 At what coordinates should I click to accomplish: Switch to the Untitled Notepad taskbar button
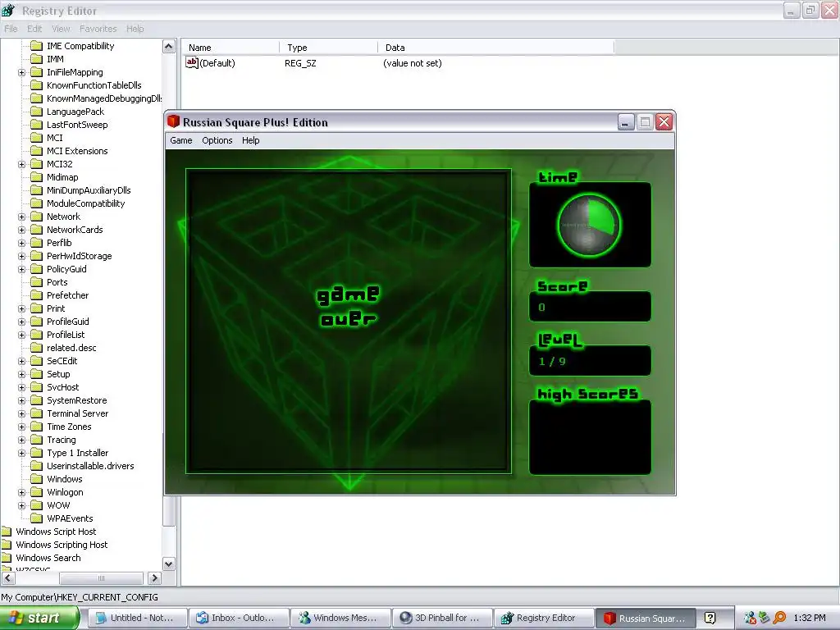137,618
